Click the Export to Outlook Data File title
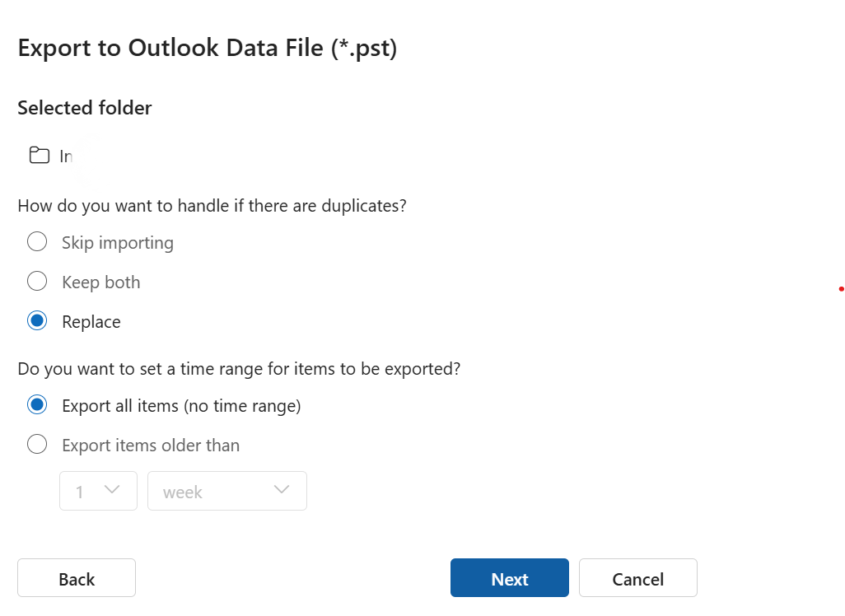Image resolution: width=845 pixels, height=616 pixels. point(208,48)
